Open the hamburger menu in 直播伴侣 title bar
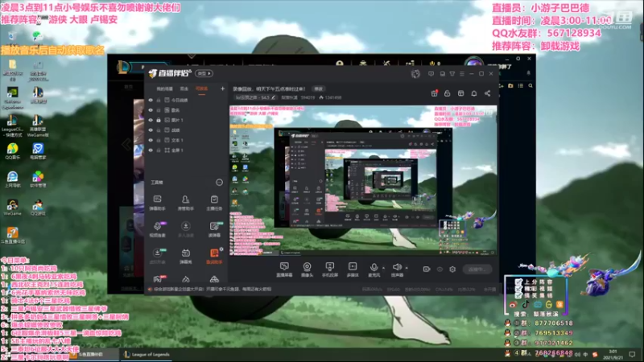Viewport: 644px width, 362px height. pyautogui.click(x=462, y=74)
